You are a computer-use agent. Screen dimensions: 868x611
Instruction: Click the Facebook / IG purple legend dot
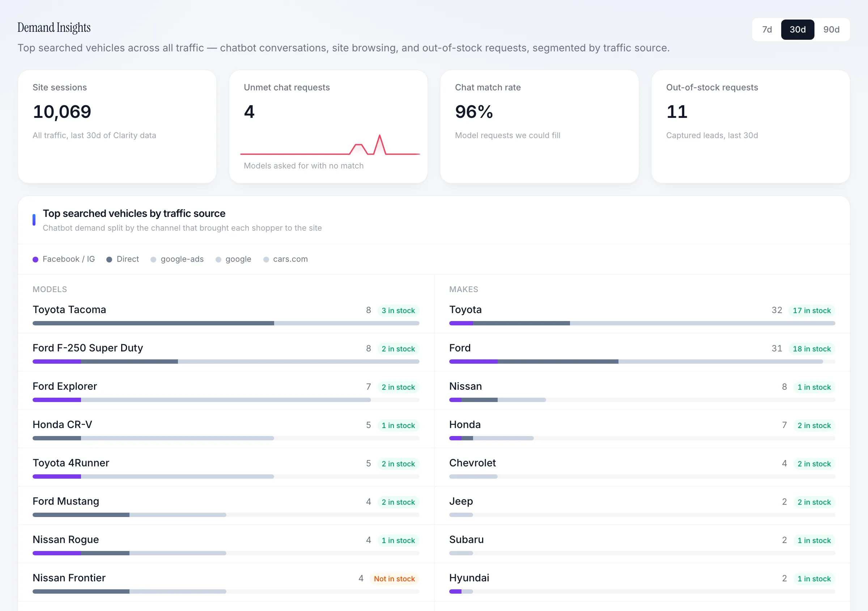[35, 260]
